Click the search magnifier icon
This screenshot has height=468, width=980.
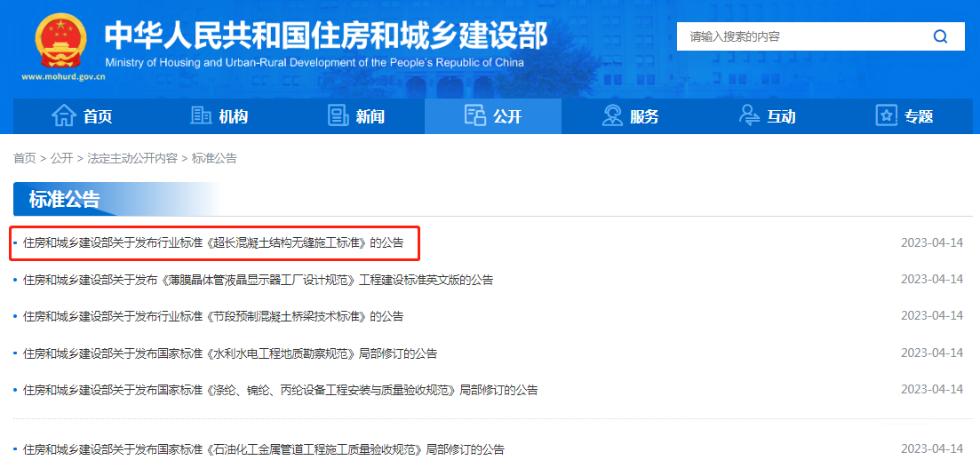tap(940, 36)
